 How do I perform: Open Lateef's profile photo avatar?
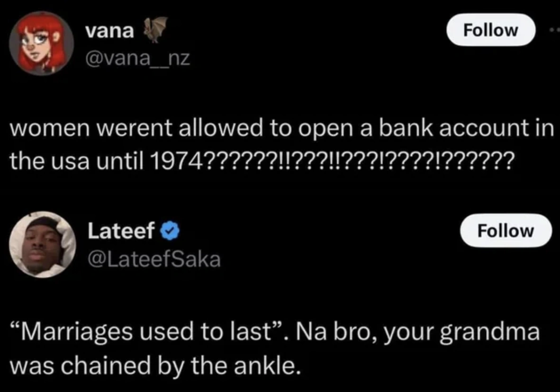tap(42, 244)
